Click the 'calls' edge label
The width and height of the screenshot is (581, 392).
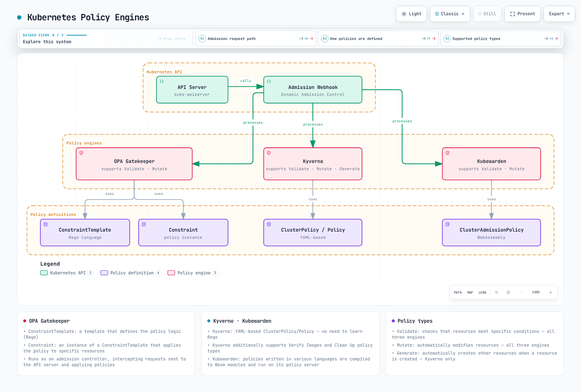(x=246, y=81)
